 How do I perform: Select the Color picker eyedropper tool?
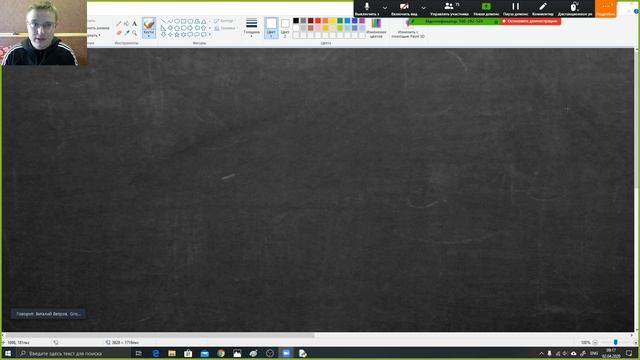(x=127, y=33)
